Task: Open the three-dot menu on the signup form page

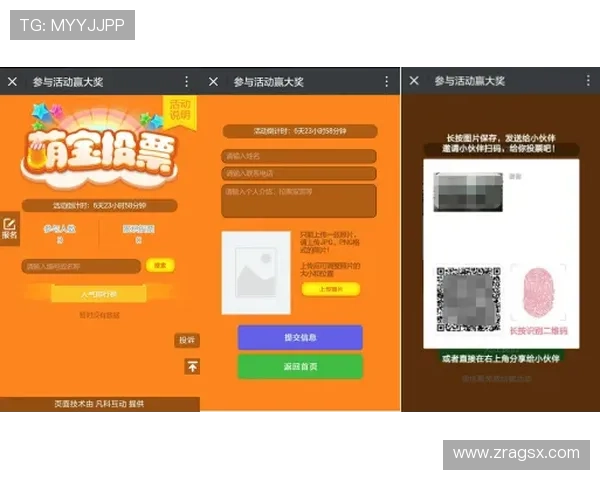Action: pyautogui.click(x=386, y=81)
